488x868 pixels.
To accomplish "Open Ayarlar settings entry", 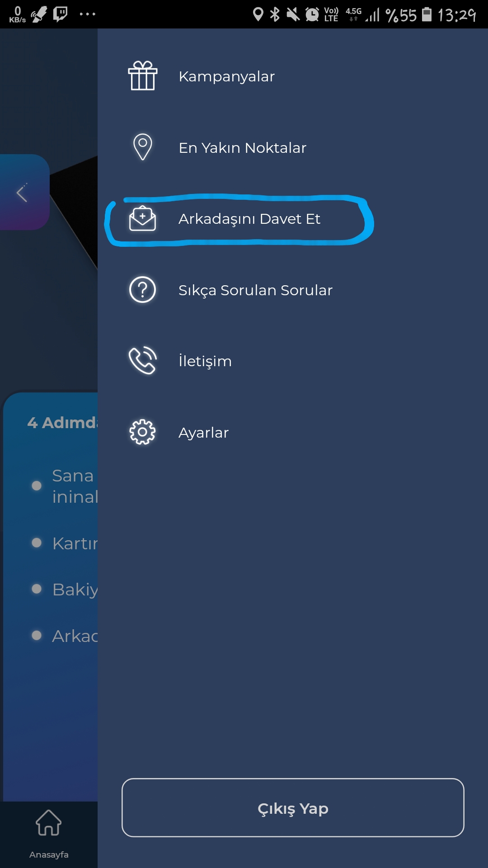I will [x=203, y=433].
